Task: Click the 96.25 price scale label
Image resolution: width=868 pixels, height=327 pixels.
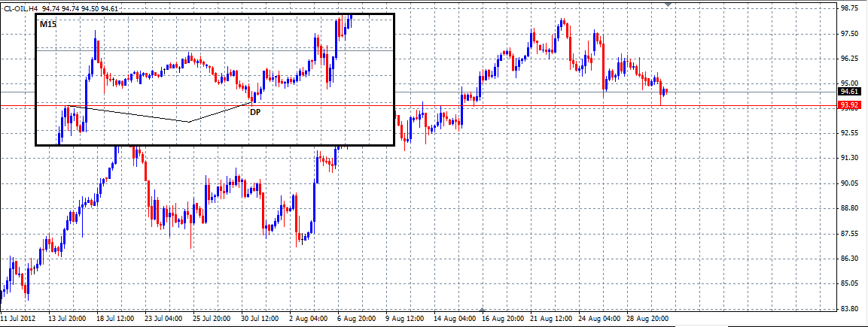Action: (x=849, y=59)
